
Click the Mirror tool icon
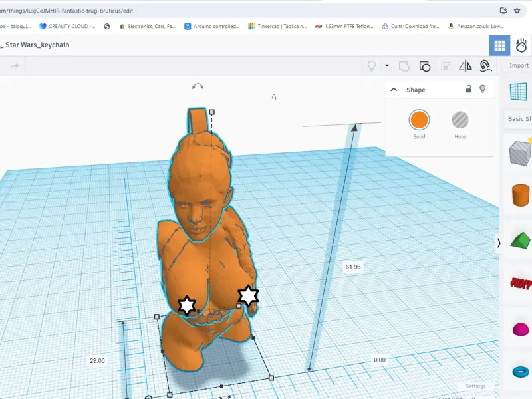[x=465, y=66]
